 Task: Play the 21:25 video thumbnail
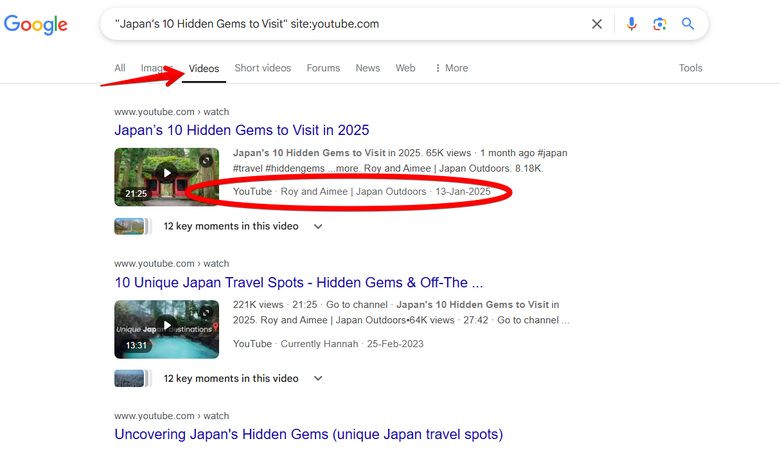pos(167,177)
